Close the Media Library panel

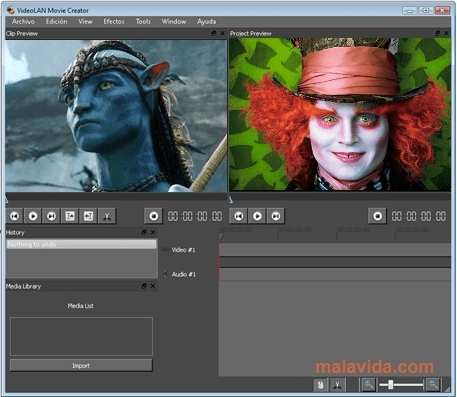point(153,286)
